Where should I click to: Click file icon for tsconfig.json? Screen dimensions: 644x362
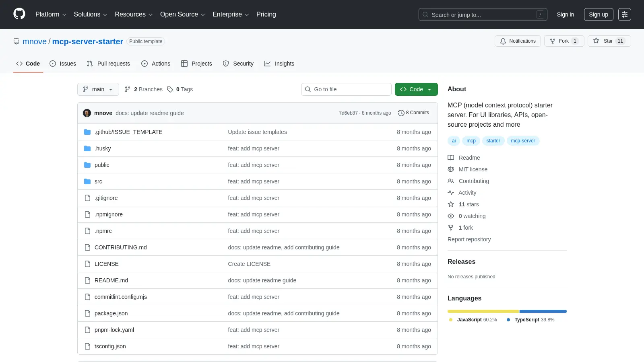(x=87, y=346)
